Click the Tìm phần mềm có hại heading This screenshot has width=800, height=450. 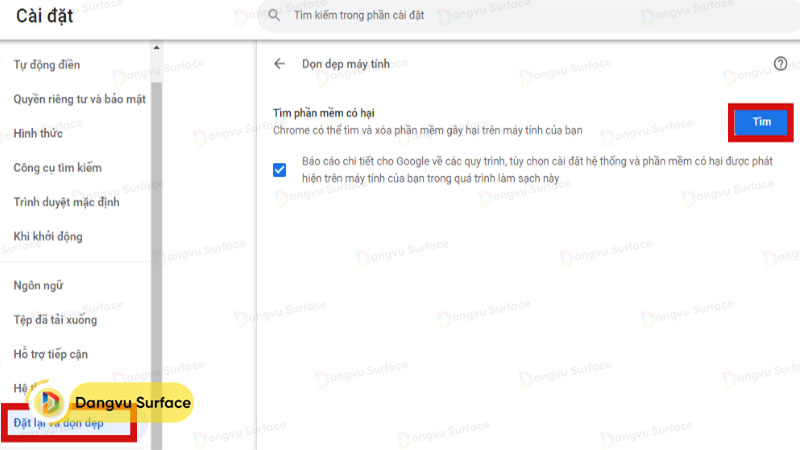tap(323, 113)
